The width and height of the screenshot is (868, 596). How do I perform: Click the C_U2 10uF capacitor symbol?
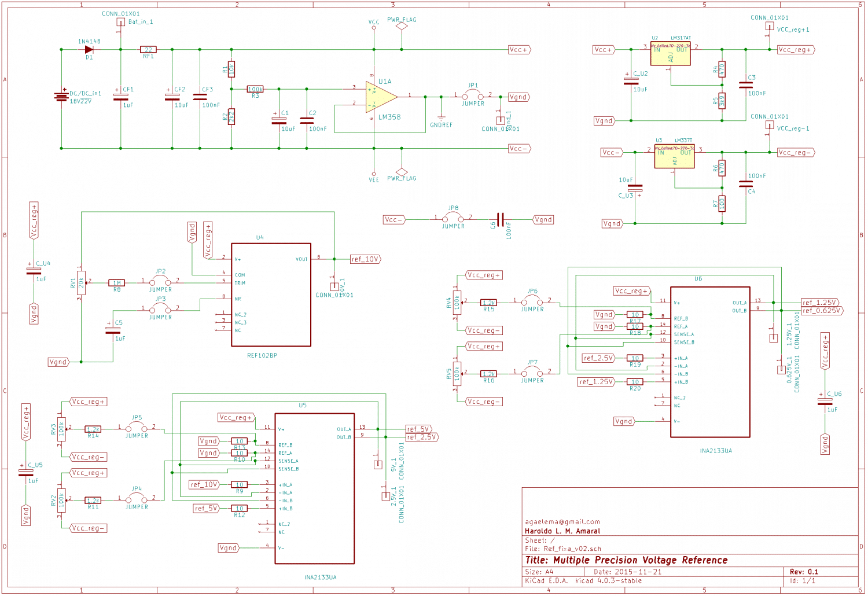(631, 82)
